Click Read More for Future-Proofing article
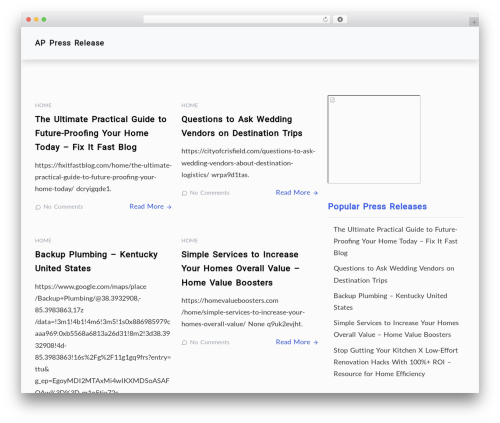Viewport: 500px width, 423px height. point(150,207)
